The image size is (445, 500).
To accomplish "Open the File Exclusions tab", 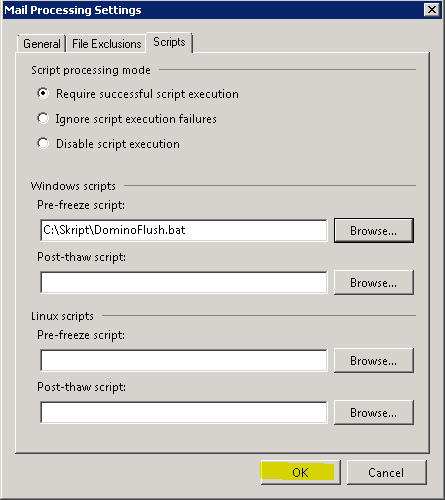I will (x=106, y=44).
